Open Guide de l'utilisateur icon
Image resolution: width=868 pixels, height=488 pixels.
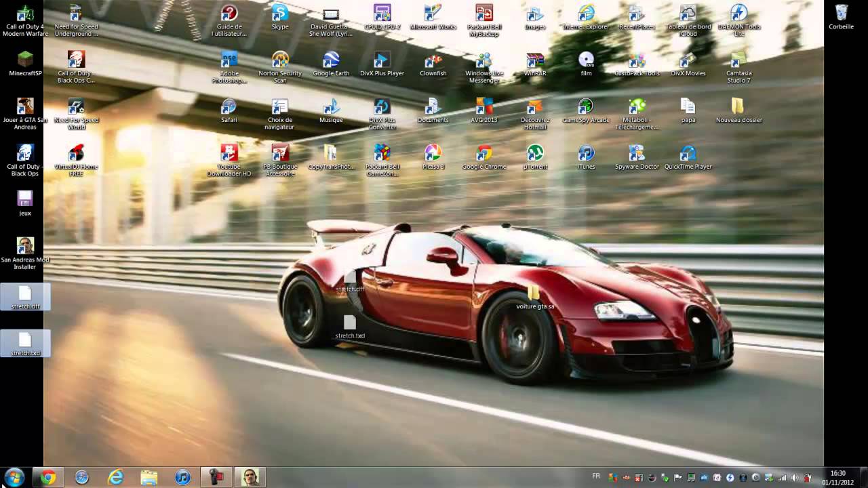(229, 21)
